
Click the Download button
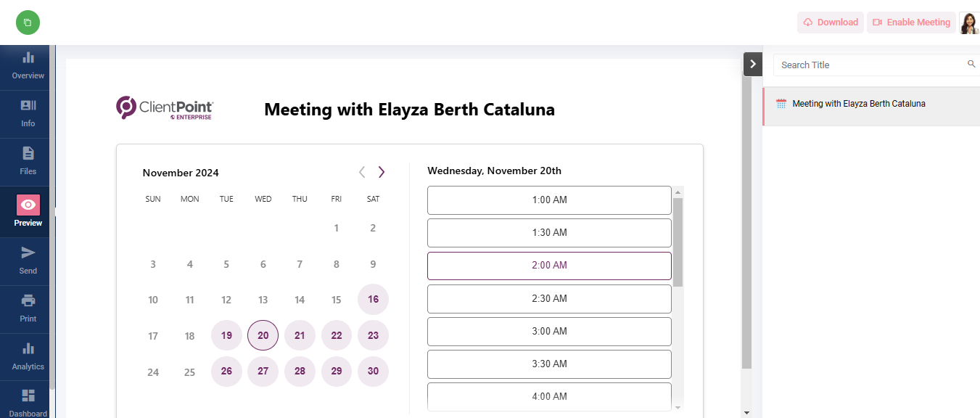(x=831, y=22)
